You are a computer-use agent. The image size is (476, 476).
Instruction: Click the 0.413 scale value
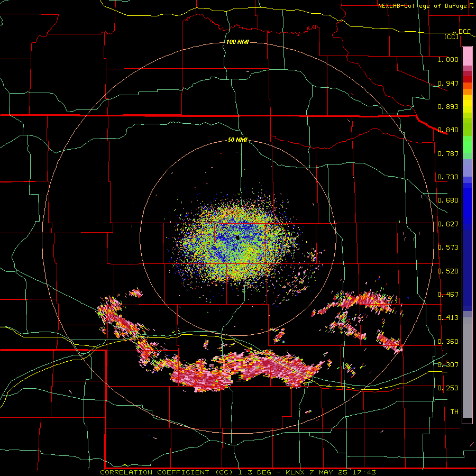[x=448, y=318]
